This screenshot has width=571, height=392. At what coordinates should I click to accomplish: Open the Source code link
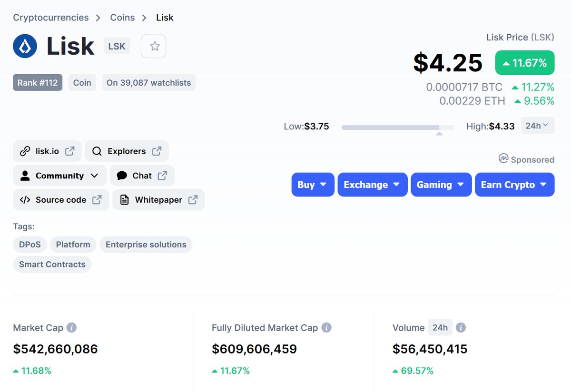(x=61, y=200)
